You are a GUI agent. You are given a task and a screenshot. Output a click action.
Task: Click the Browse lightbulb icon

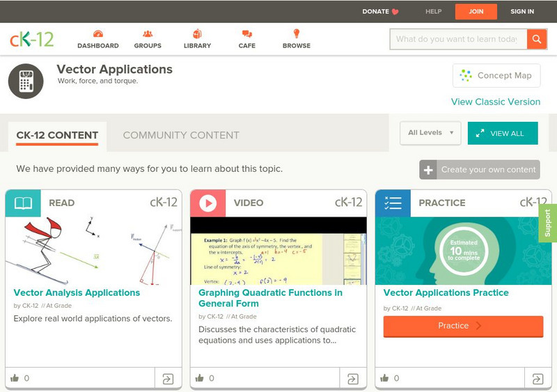(x=296, y=34)
